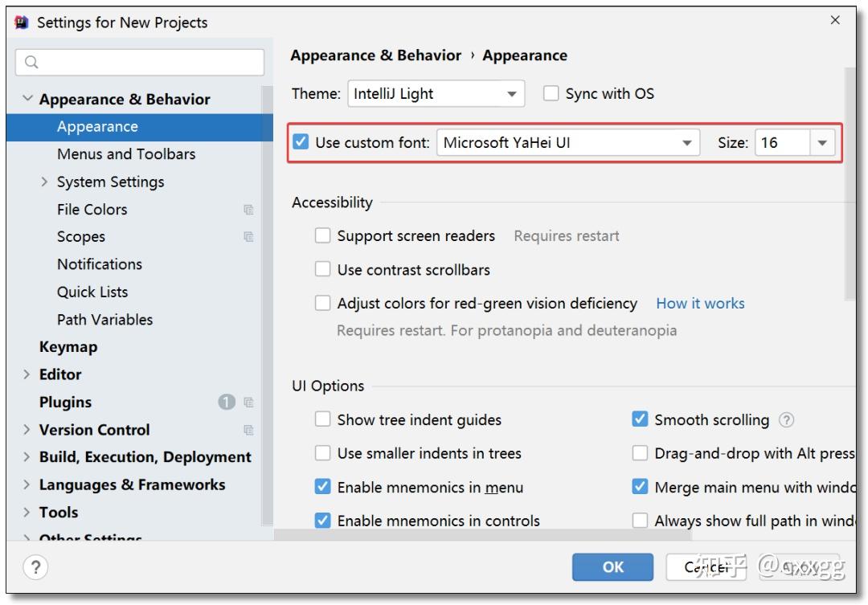
Task: Open the How it works link
Action: 700,303
